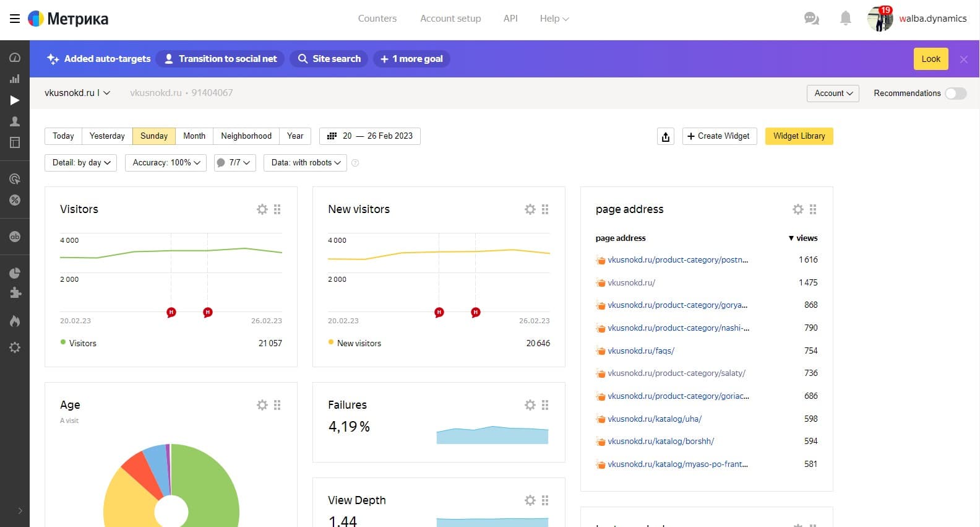Expand the Detail: by day dropdown
Screen dimensions: 980x527
point(81,163)
